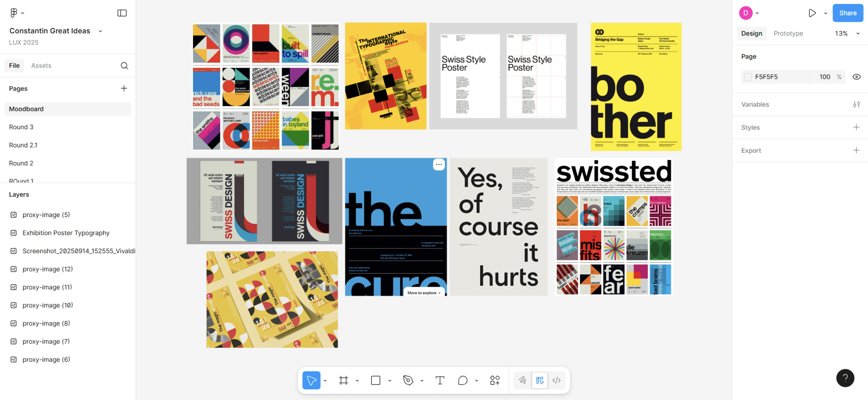Image resolution: width=868 pixels, height=400 pixels.
Task: Select the Comment tool
Action: point(463,380)
